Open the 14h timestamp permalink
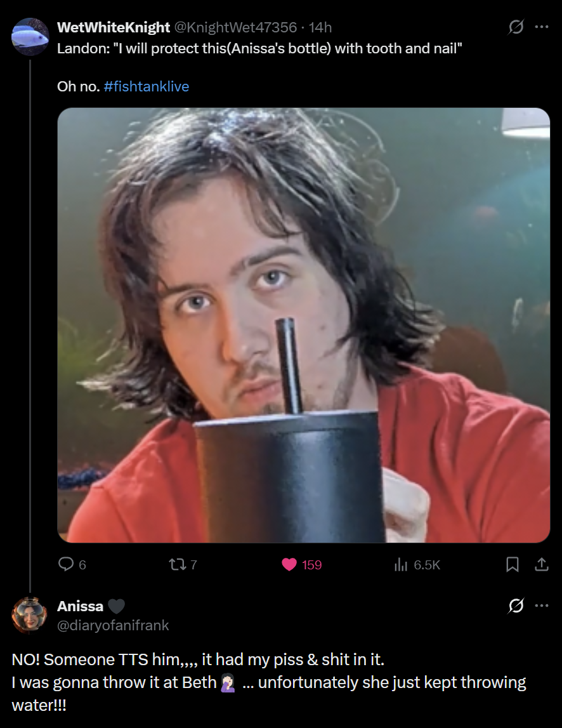 tap(320, 27)
